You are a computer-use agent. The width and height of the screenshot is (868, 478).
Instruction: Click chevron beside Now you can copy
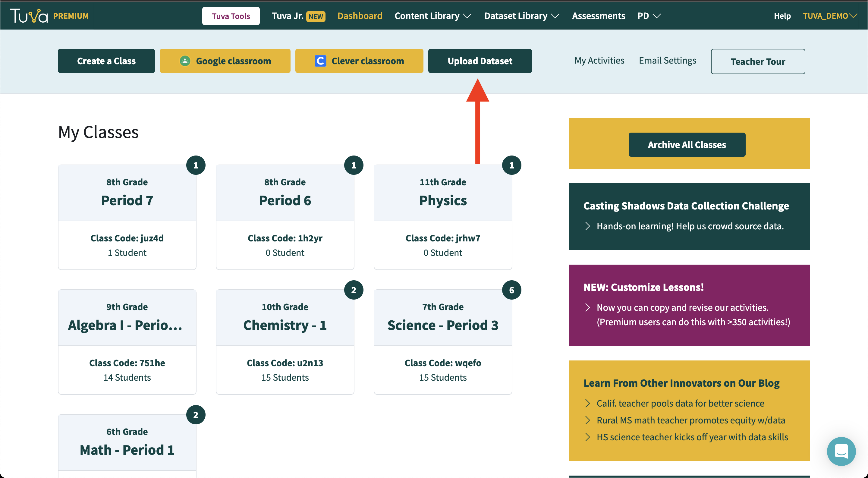(588, 307)
